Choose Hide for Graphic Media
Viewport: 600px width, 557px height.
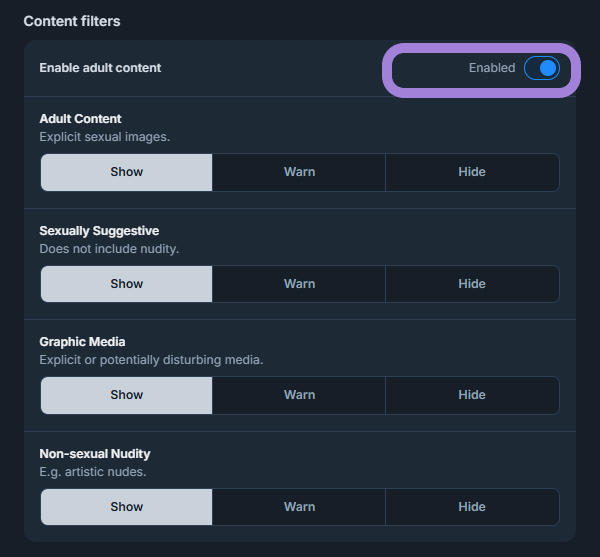click(471, 395)
